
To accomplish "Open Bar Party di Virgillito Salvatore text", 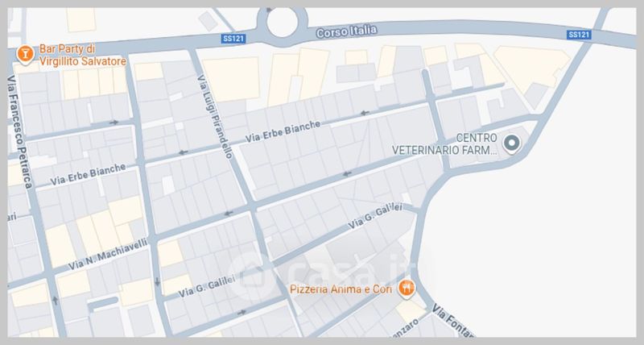I will point(83,55).
